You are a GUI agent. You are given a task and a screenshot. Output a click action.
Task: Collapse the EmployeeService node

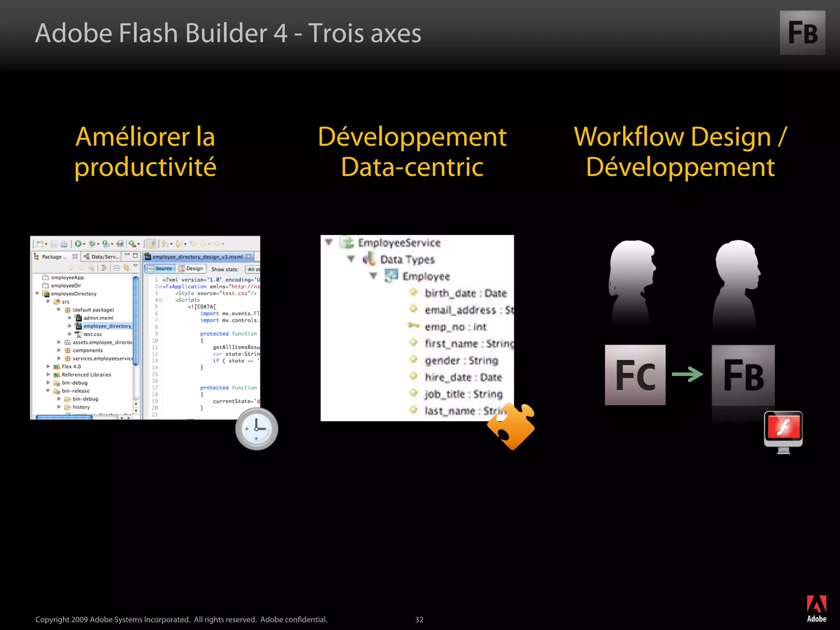[329, 242]
